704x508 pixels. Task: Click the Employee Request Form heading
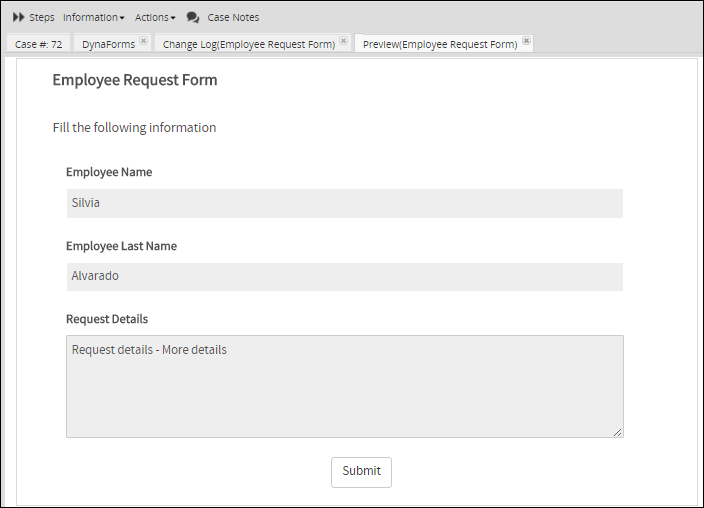pyautogui.click(x=135, y=80)
